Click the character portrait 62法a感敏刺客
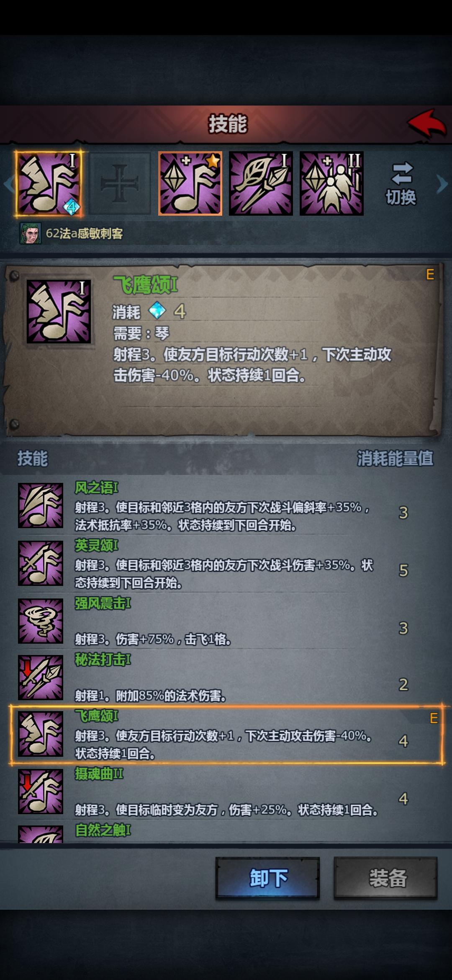The width and height of the screenshot is (452, 980). point(31,233)
